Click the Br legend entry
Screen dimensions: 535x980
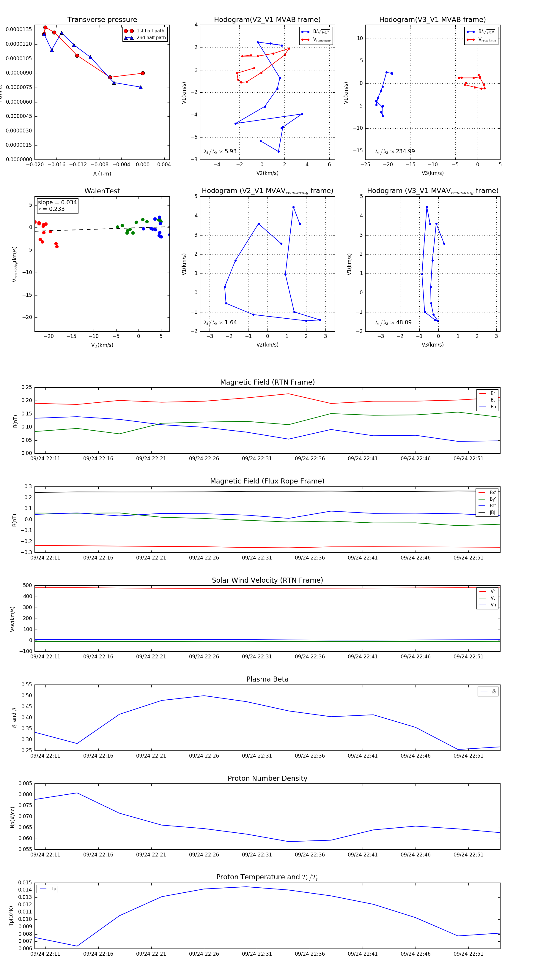[487, 393]
